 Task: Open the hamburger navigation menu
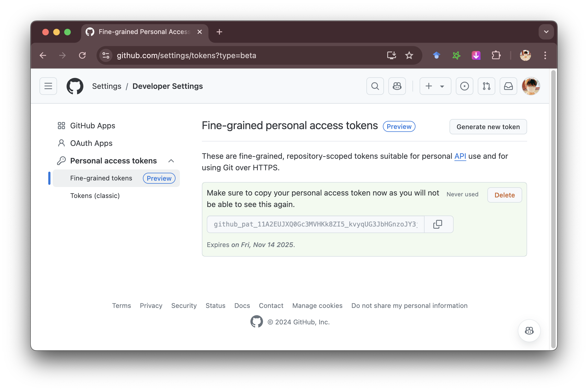[48, 86]
